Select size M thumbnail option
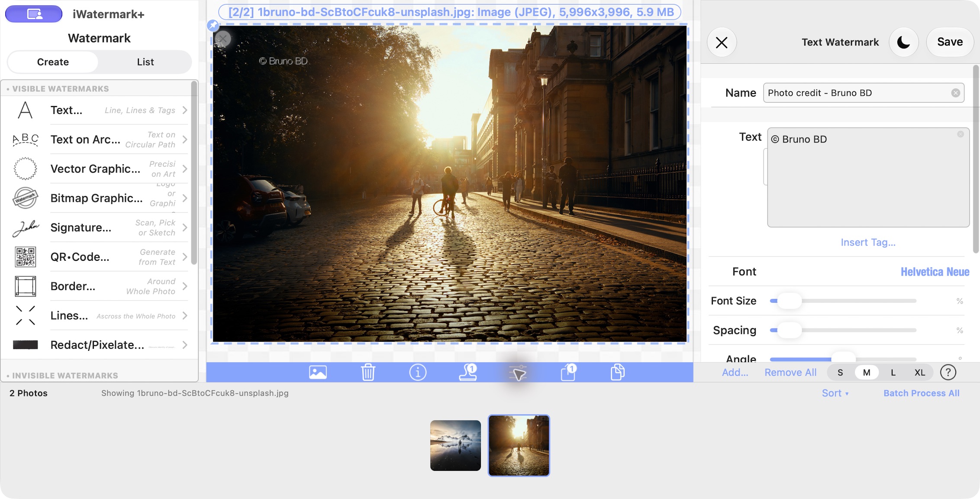Image resolution: width=980 pixels, height=499 pixels. coord(867,373)
